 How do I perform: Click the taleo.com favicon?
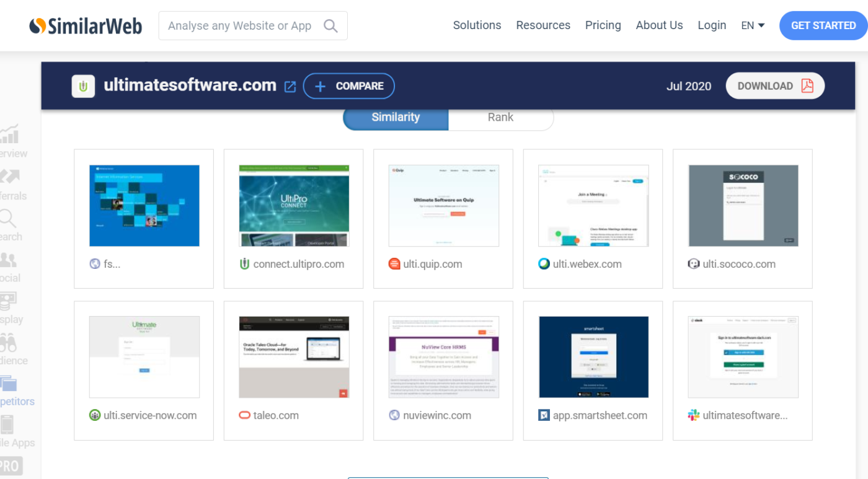(x=245, y=415)
